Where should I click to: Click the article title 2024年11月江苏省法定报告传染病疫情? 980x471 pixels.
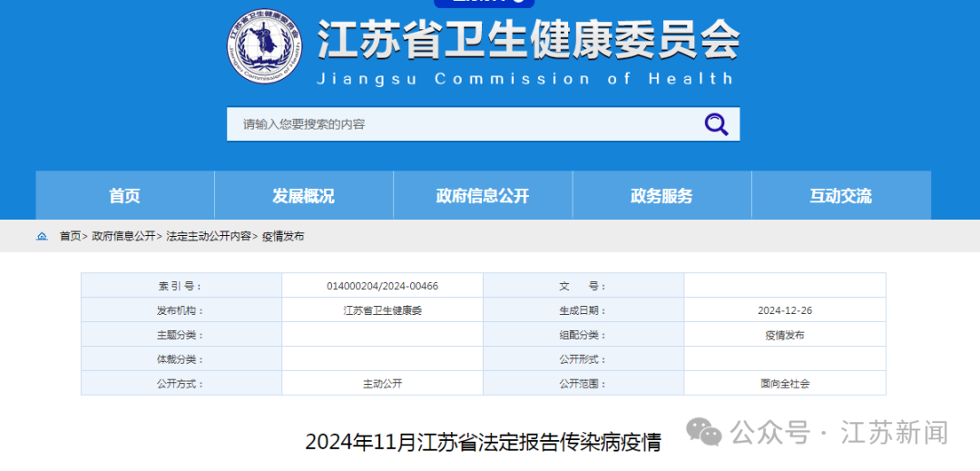tap(483, 443)
